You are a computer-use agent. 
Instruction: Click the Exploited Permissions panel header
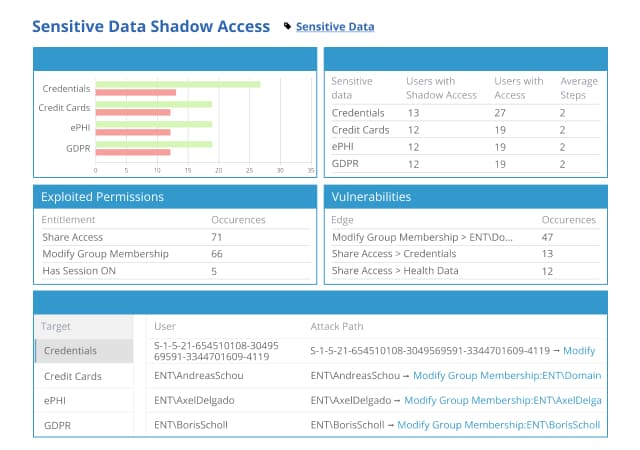175,197
